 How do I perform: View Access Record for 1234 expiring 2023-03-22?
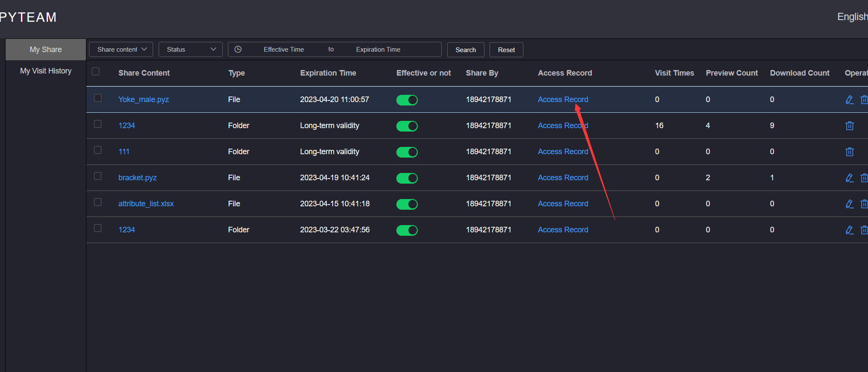pos(563,230)
